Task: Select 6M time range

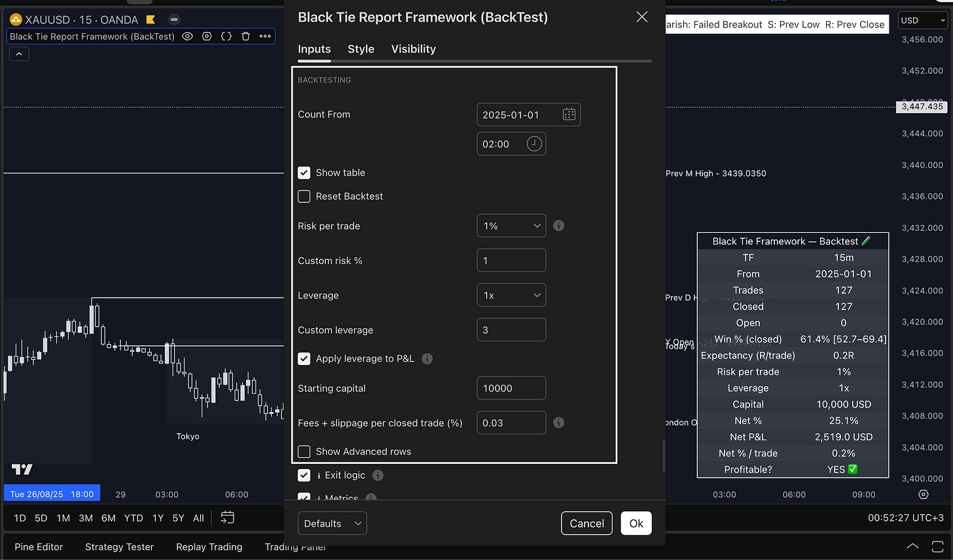Action: coord(109,518)
